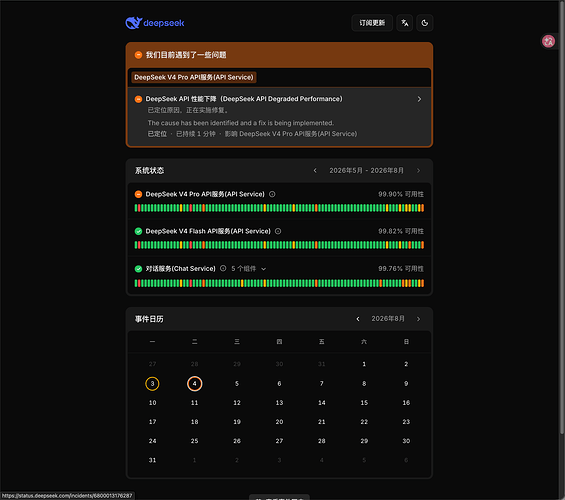Click the 订阅更新 subscribe button
The image size is (565, 500).
[x=372, y=23]
